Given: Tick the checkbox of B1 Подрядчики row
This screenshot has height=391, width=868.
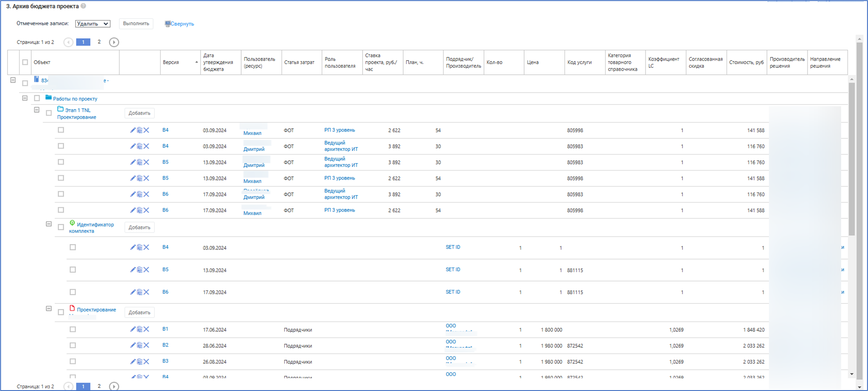Looking at the screenshot, I should click(x=73, y=330).
